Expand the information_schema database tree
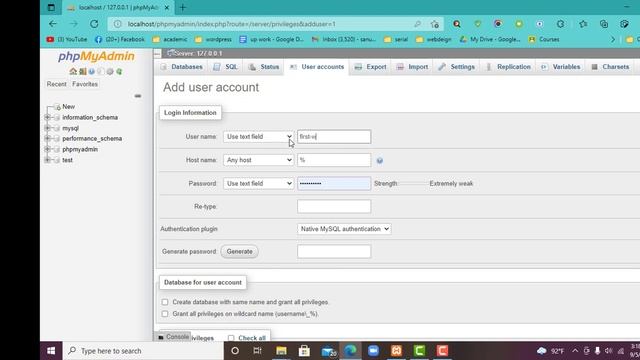The width and height of the screenshot is (640, 360). pos(47,118)
